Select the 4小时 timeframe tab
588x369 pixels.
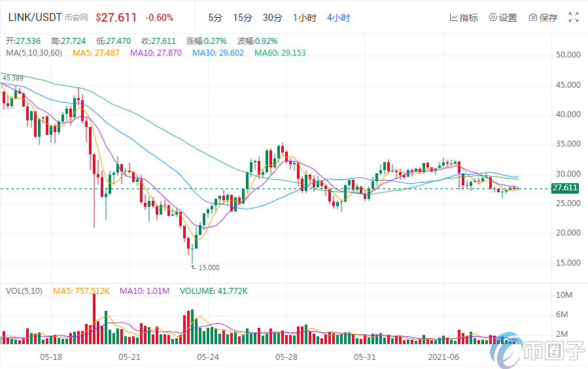point(339,18)
